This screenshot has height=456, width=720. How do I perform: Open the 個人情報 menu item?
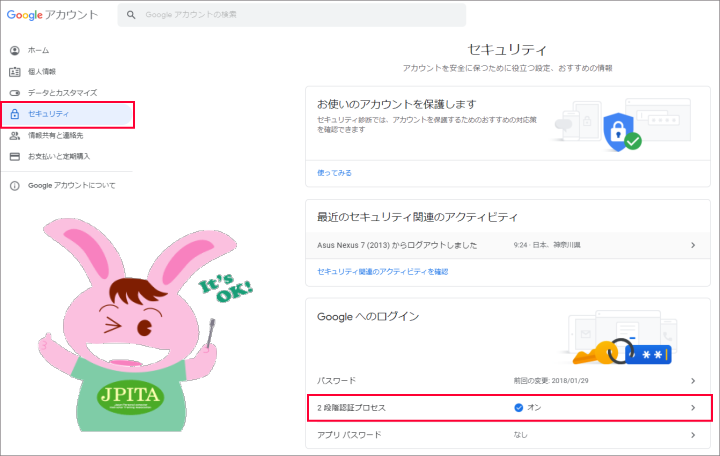point(42,71)
